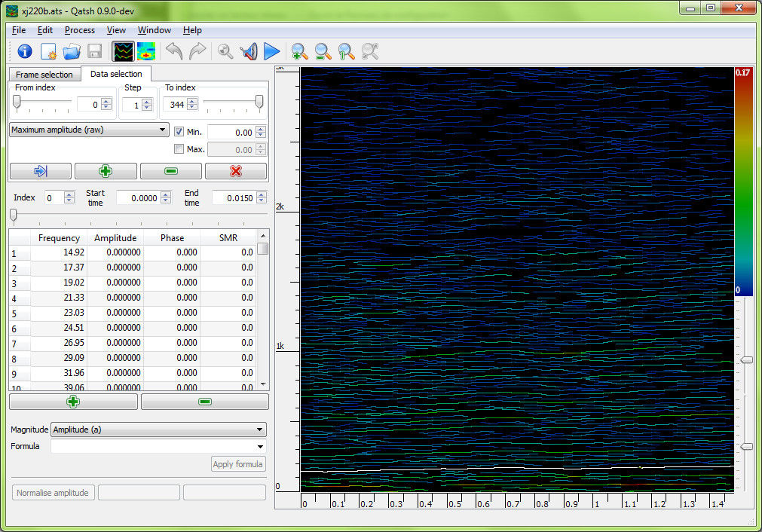The width and height of the screenshot is (762, 532).
Task: Open the File menu
Action: tap(19, 30)
